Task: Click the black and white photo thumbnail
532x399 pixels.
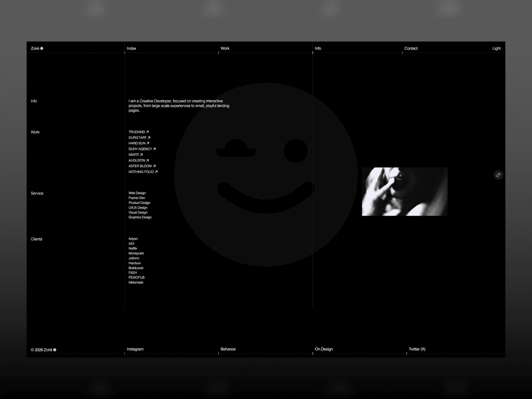Action: 404,191
